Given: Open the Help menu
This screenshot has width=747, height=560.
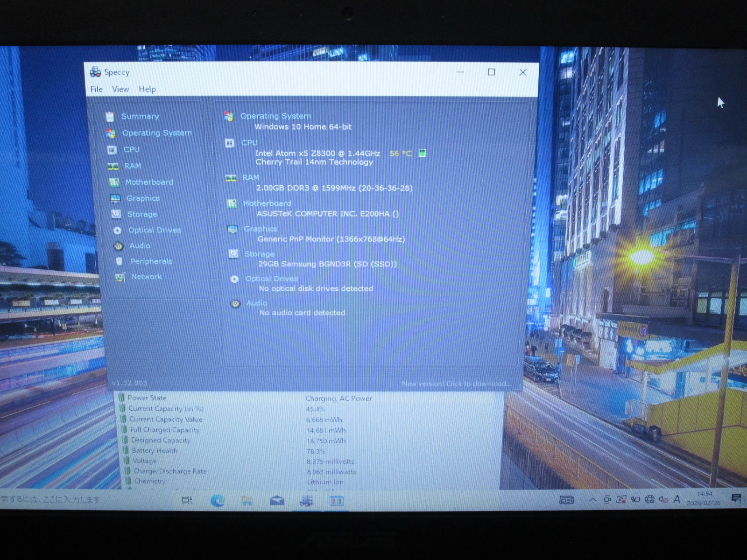Looking at the screenshot, I should pyautogui.click(x=147, y=89).
